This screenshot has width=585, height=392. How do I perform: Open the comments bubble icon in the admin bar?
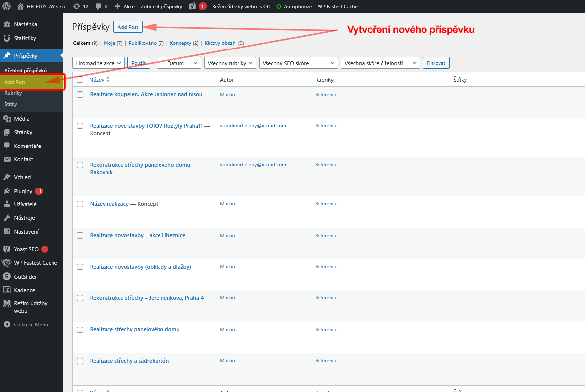tap(98, 6)
